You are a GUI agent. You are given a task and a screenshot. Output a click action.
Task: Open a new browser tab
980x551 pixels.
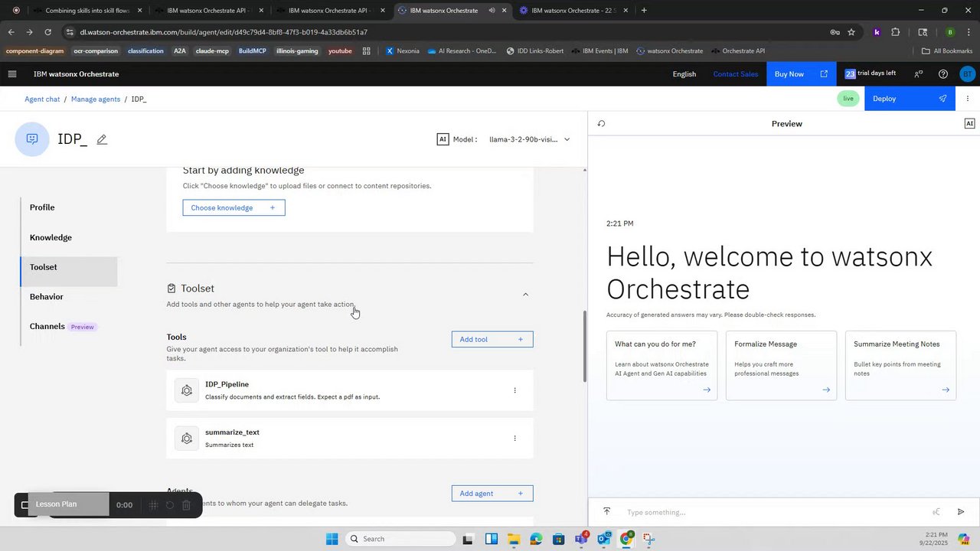pyautogui.click(x=644, y=11)
